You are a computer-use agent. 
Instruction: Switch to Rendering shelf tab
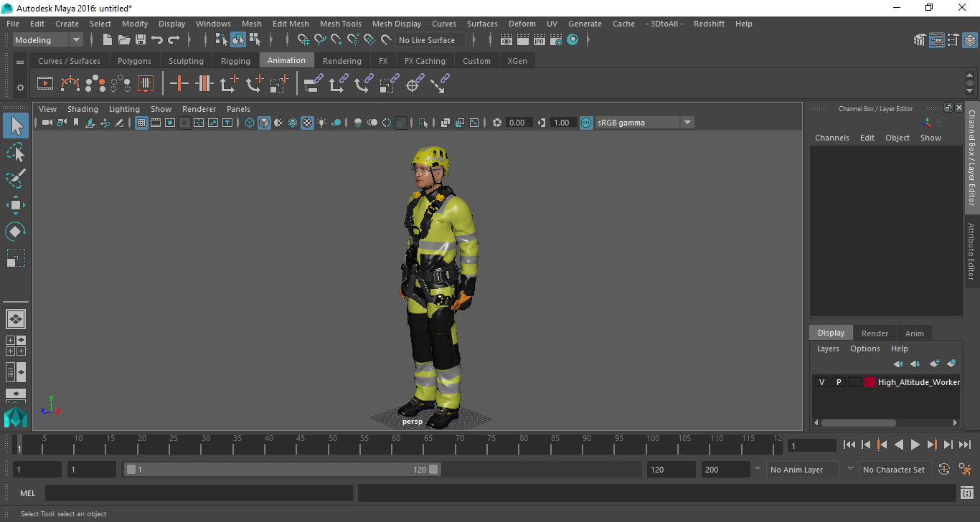pyautogui.click(x=341, y=61)
